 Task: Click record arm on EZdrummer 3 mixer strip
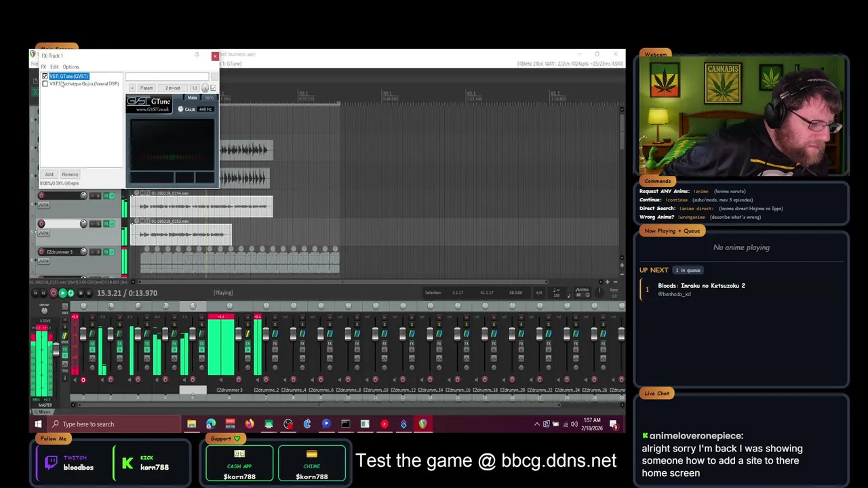(x=239, y=380)
